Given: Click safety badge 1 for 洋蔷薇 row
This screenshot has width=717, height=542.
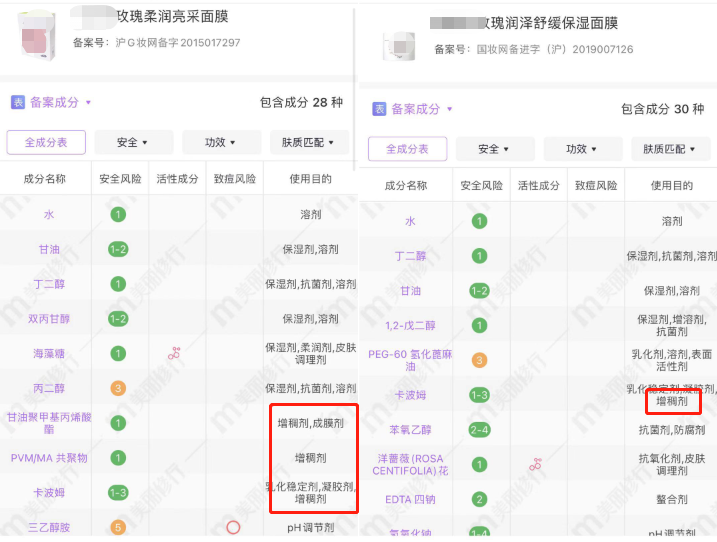Looking at the screenshot, I should (x=479, y=465).
